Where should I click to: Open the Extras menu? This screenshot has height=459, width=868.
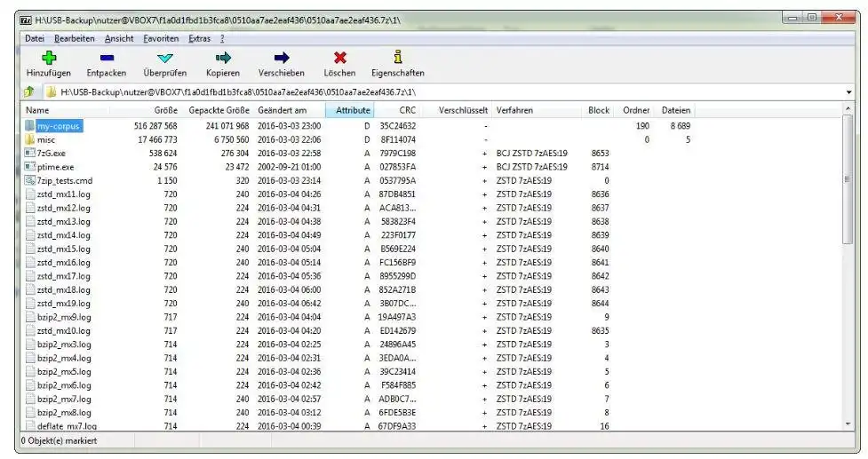199,39
